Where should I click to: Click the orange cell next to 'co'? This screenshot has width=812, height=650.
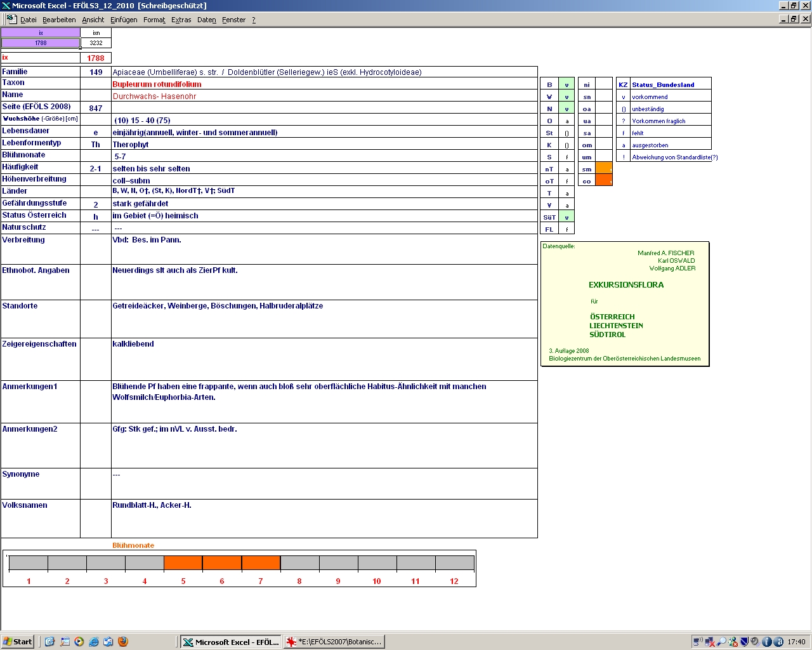[x=604, y=180]
